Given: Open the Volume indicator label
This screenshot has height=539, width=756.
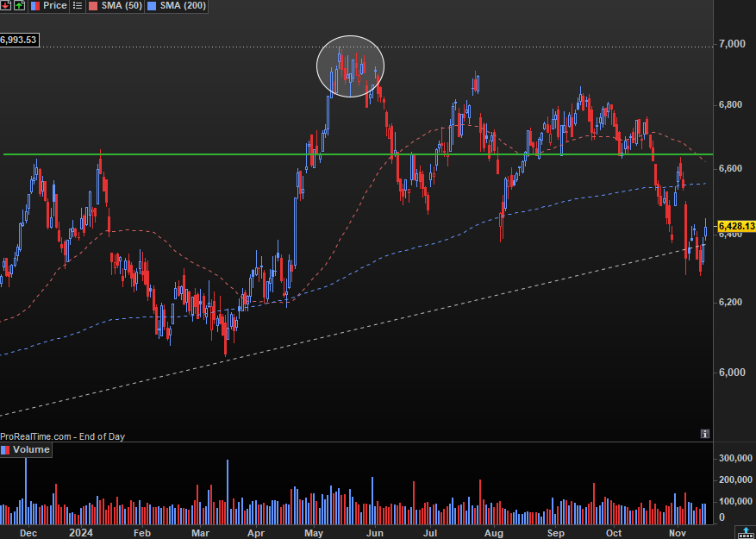Looking at the screenshot, I should coord(31,449).
